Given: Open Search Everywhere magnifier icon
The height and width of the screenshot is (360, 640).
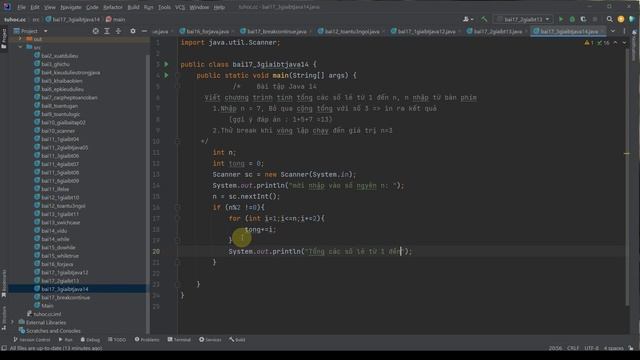Looking at the screenshot, I should tap(609, 19).
